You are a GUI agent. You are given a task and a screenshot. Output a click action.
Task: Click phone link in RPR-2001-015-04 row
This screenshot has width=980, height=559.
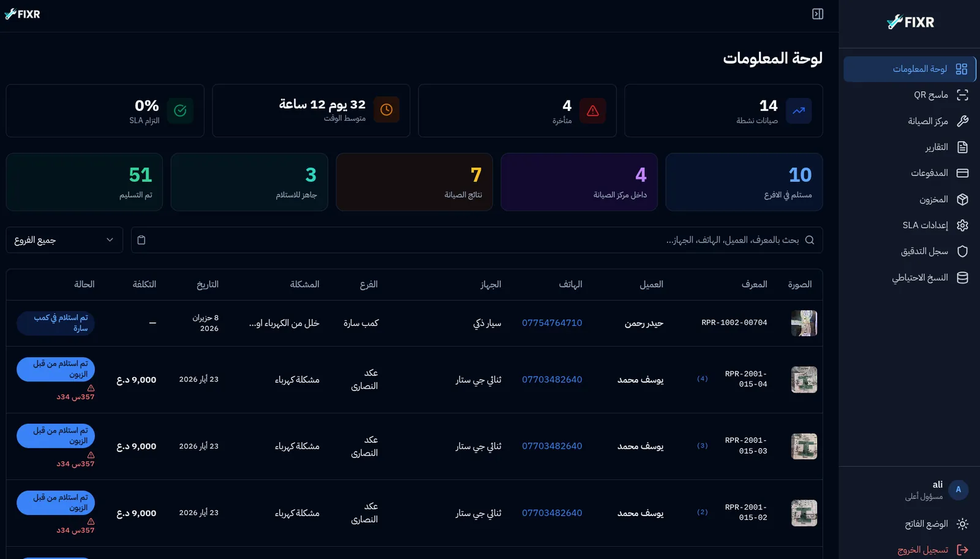(x=552, y=380)
